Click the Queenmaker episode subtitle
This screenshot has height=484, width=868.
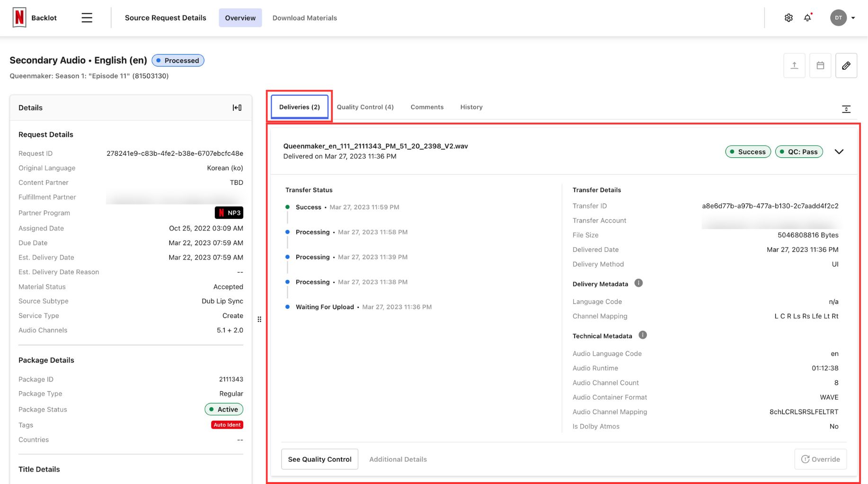pyautogui.click(x=89, y=76)
